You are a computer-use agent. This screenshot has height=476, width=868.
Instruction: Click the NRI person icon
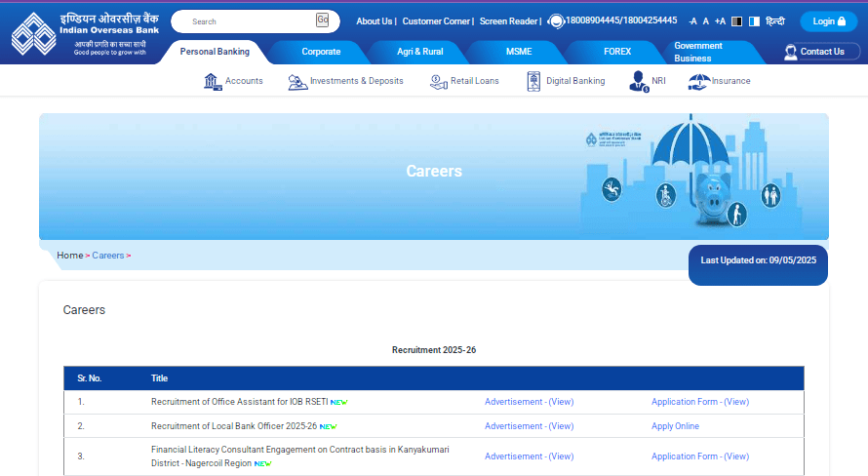(x=638, y=81)
